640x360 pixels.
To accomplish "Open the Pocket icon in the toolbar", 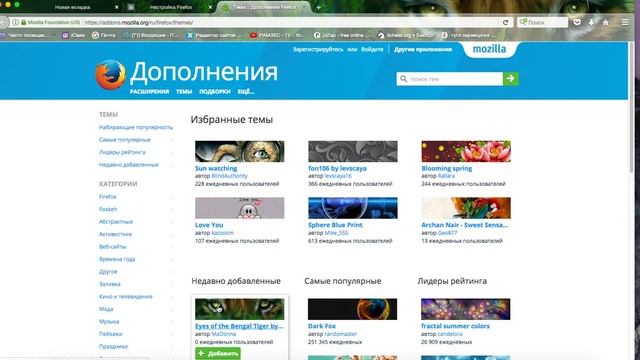I will coord(577,22).
